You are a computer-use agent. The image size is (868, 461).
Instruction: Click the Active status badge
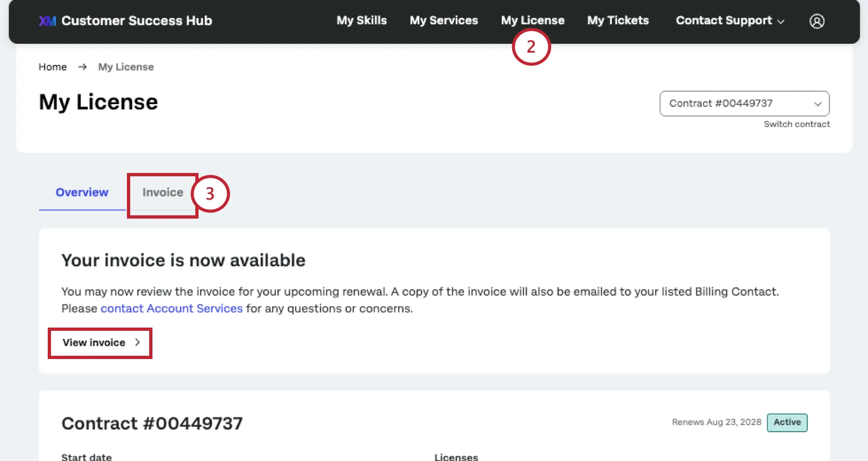pyautogui.click(x=787, y=422)
